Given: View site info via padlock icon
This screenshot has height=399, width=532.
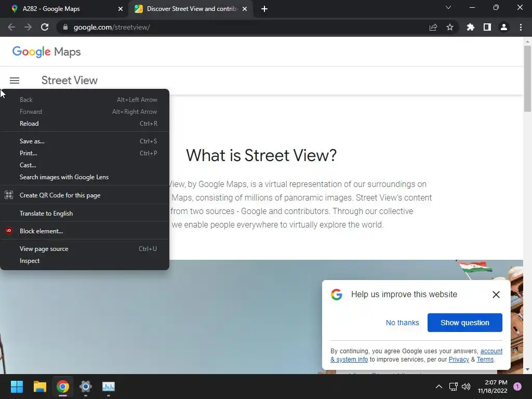Looking at the screenshot, I should point(65,27).
